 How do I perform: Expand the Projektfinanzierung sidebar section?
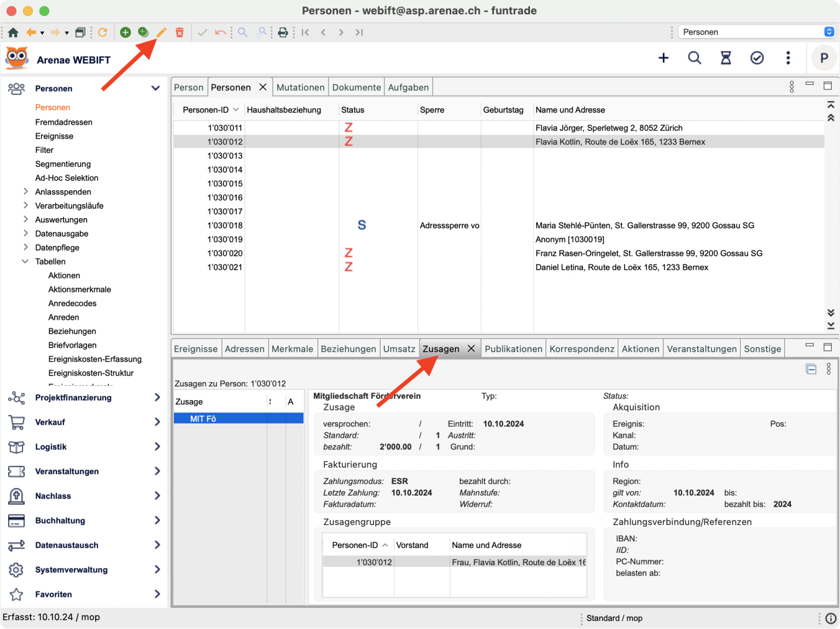[157, 397]
